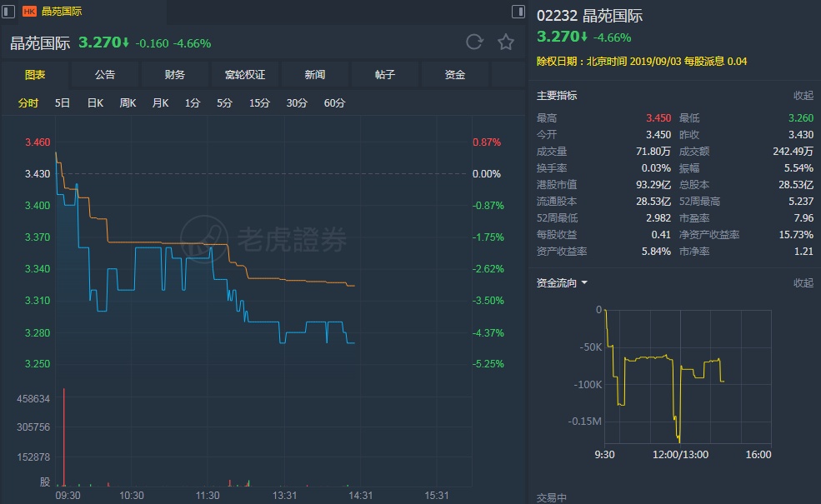
Task: Toggle the left sidebar panel icon
Action: point(9,12)
